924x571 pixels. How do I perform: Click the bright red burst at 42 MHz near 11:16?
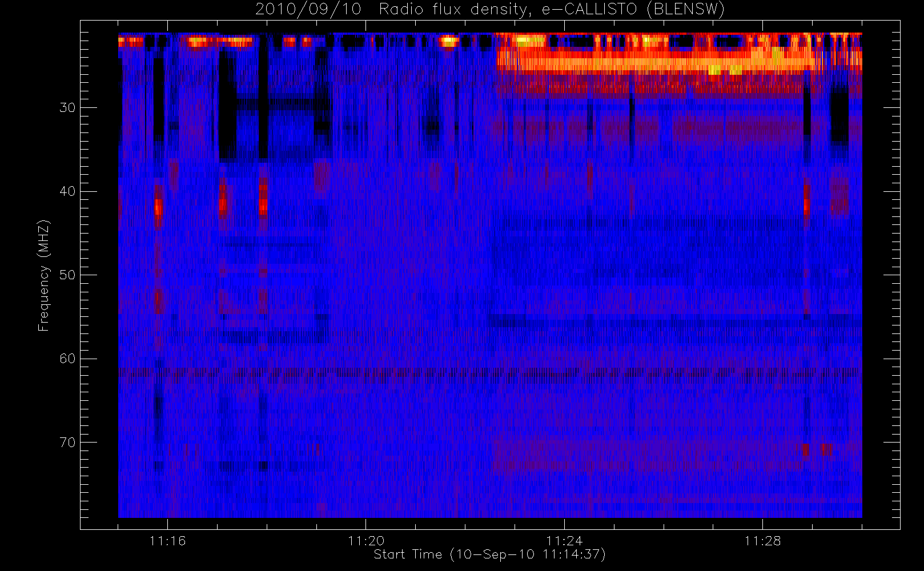click(x=158, y=206)
